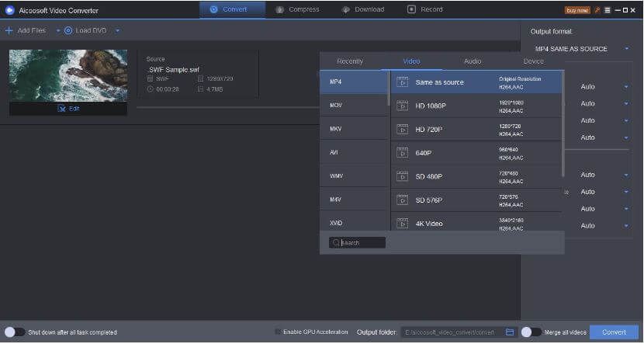644x344 pixels.
Task: Click the output folder path field
Action: [x=452, y=332]
